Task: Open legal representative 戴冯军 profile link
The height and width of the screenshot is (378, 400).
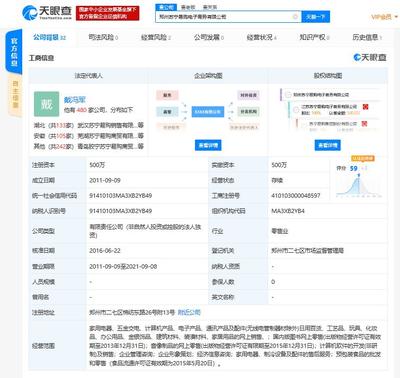Action: coord(75,99)
